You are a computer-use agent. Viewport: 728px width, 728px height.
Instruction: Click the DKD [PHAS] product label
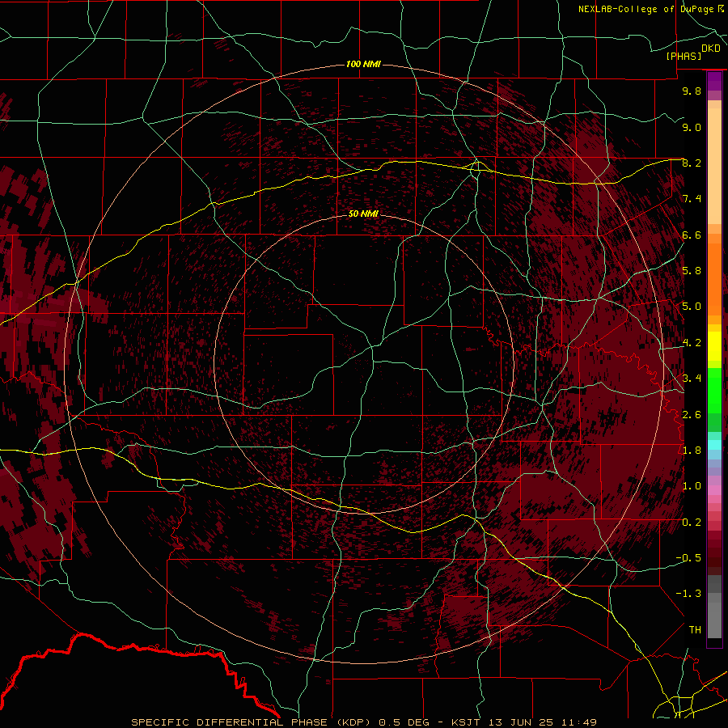[x=693, y=52]
